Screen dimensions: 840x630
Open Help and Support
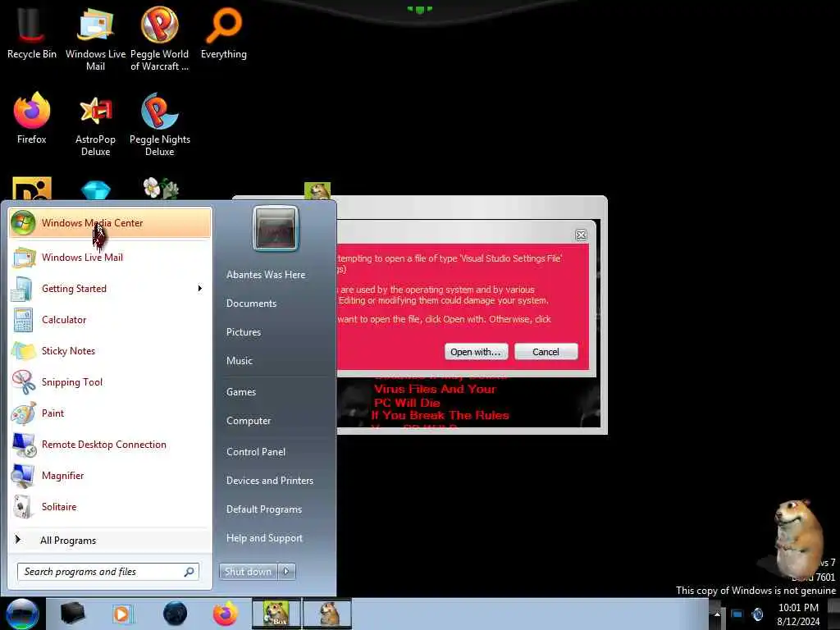265,538
